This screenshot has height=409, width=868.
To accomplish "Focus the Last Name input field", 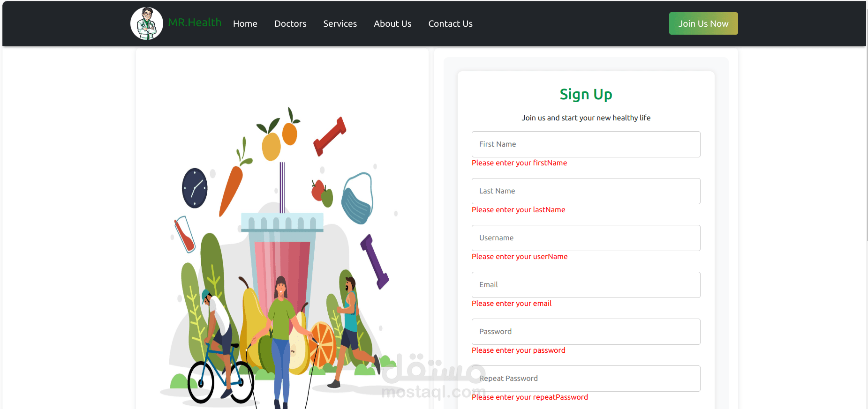I will tap(586, 191).
